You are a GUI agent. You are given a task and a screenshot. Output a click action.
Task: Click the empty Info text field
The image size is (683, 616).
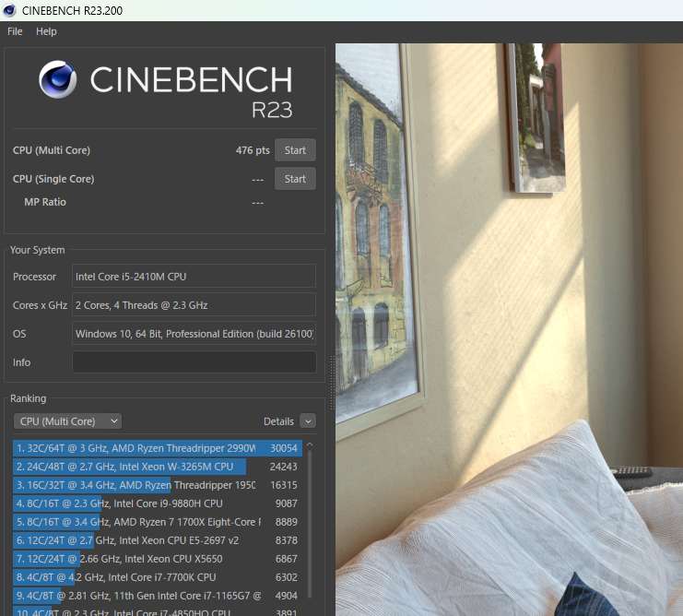click(x=194, y=362)
